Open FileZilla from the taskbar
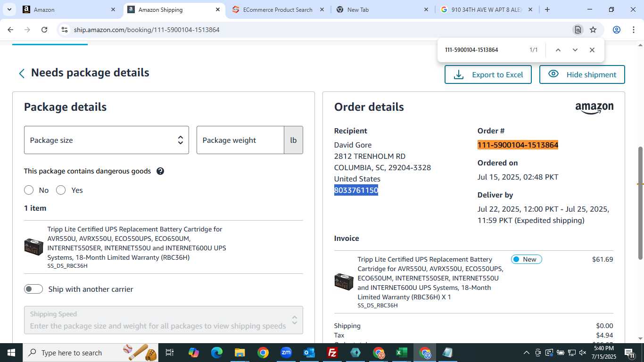Image resolution: width=644 pixels, height=362 pixels. pos(333,353)
